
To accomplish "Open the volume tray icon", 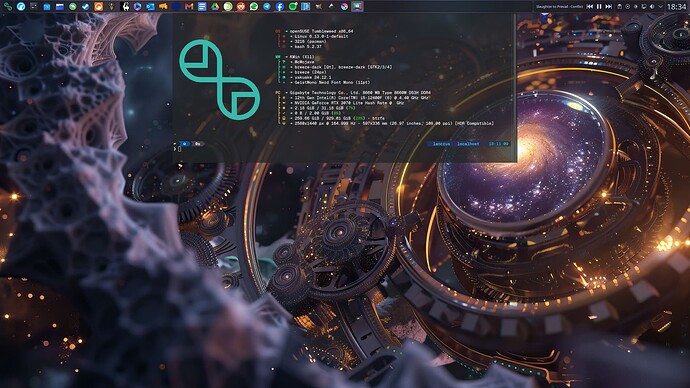I will tap(652, 7).
